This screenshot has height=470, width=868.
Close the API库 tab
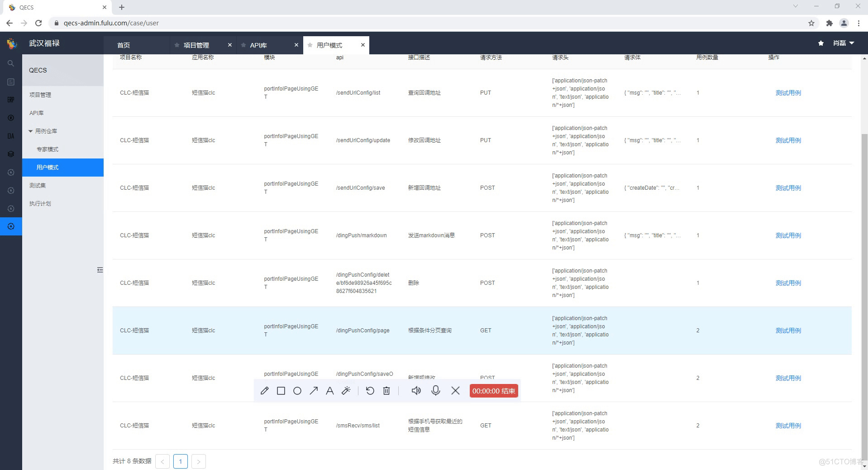click(x=296, y=45)
